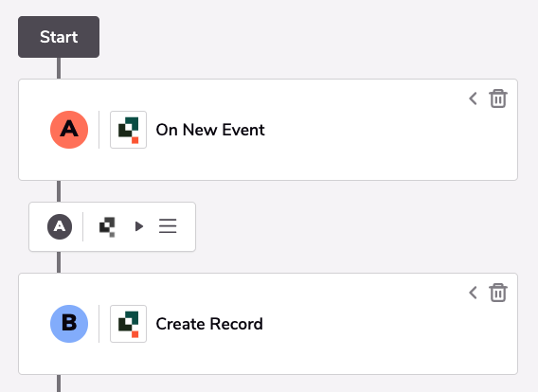The width and height of the screenshot is (538, 392).
Task: Collapse the On New Event card chevron
Action: point(474,98)
